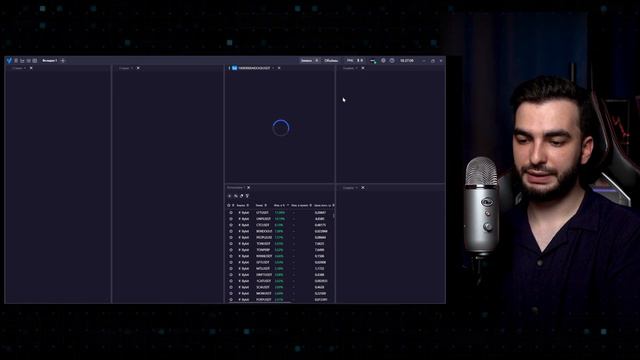Screen dimensions: 640x360
Task: Open filter of the ticker column header
Action: point(266,205)
